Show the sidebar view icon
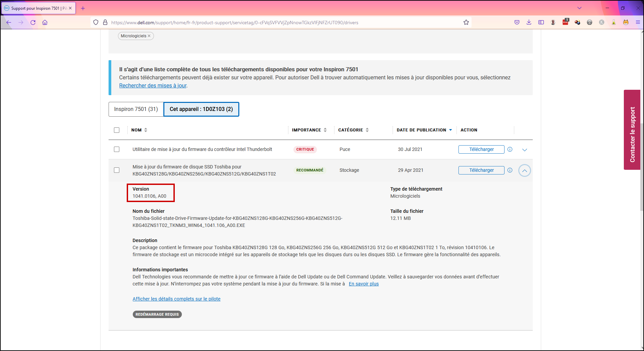 [541, 23]
